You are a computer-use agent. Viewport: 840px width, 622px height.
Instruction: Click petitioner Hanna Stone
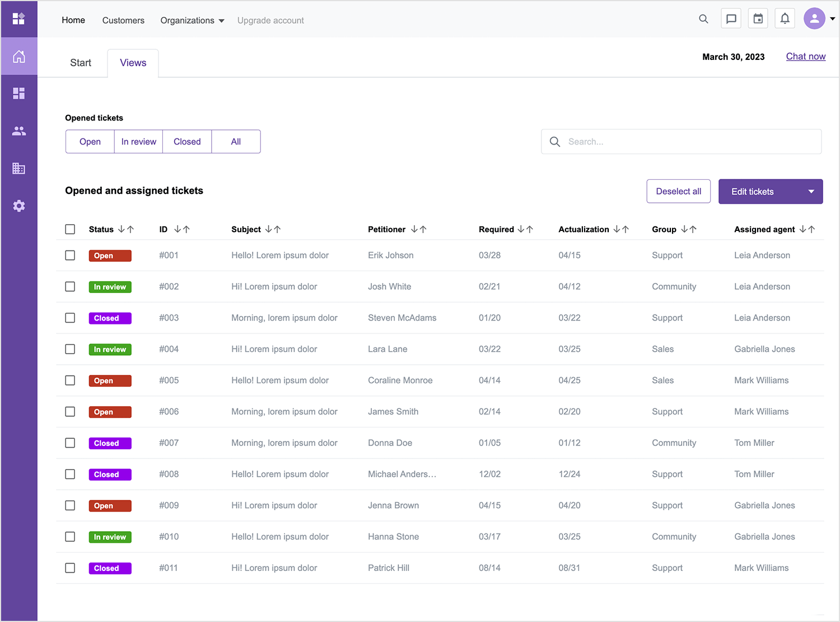(394, 537)
